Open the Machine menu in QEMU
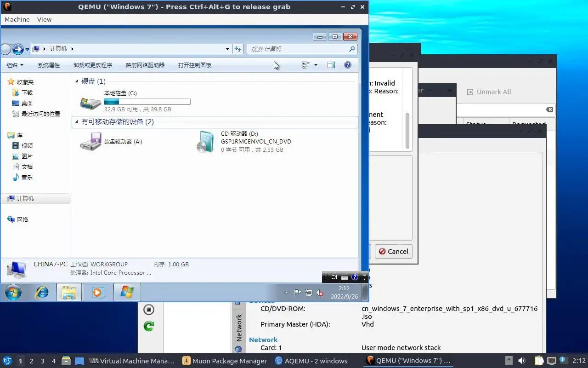The height and width of the screenshot is (368, 588). pos(17,19)
